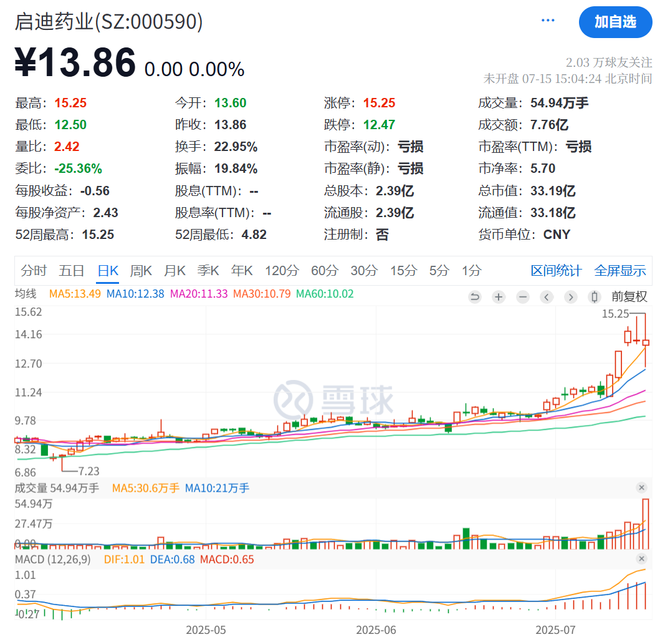Select the 年K yearly candlestick tab
Screen dimensions: 660x642
(x=242, y=271)
